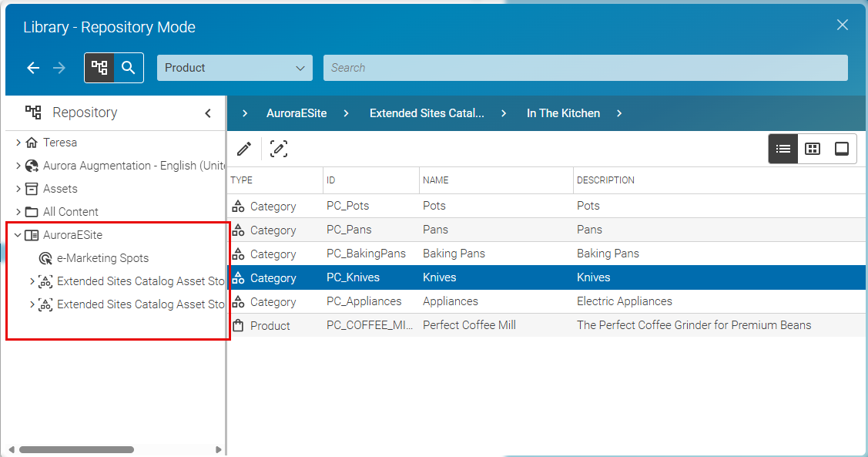Click the search magnifier icon
Viewport: 868px width, 457px height.
click(x=128, y=68)
